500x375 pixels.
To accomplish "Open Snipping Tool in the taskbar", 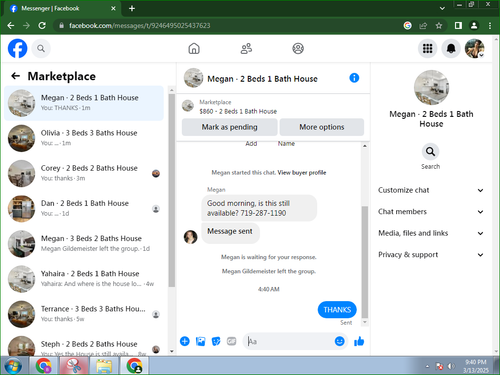I will pos(74,366).
